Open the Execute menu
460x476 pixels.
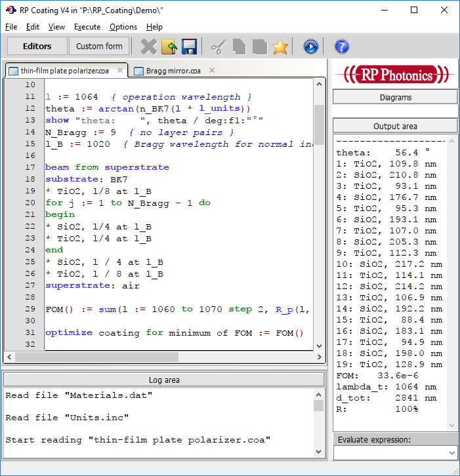tap(87, 27)
